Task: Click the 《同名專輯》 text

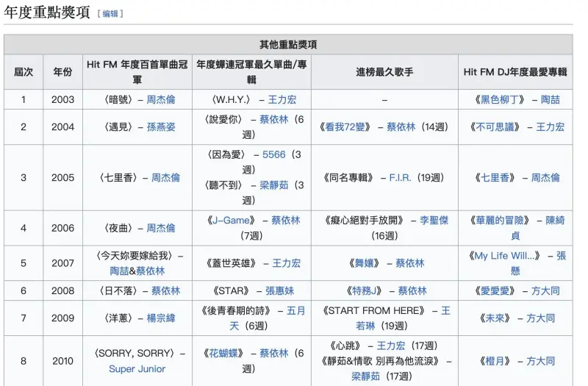Action: 348,177
